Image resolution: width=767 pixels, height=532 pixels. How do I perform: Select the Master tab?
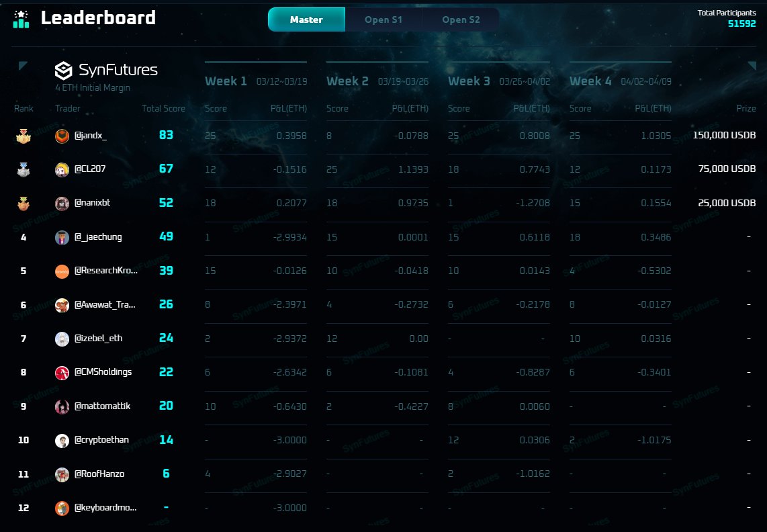tap(306, 19)
